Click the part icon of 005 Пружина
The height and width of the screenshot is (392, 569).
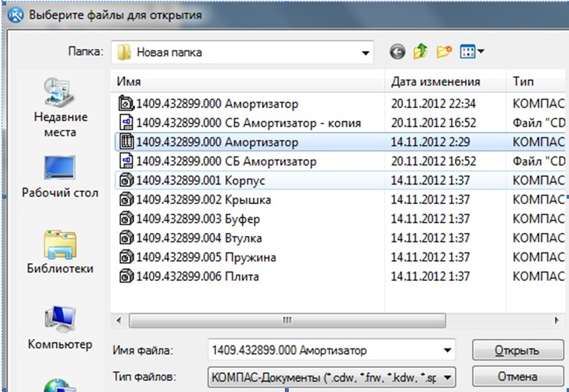[x=127, y=257]
